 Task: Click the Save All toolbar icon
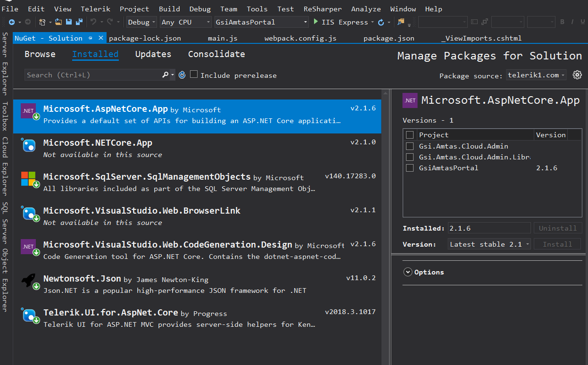point(79,22)
